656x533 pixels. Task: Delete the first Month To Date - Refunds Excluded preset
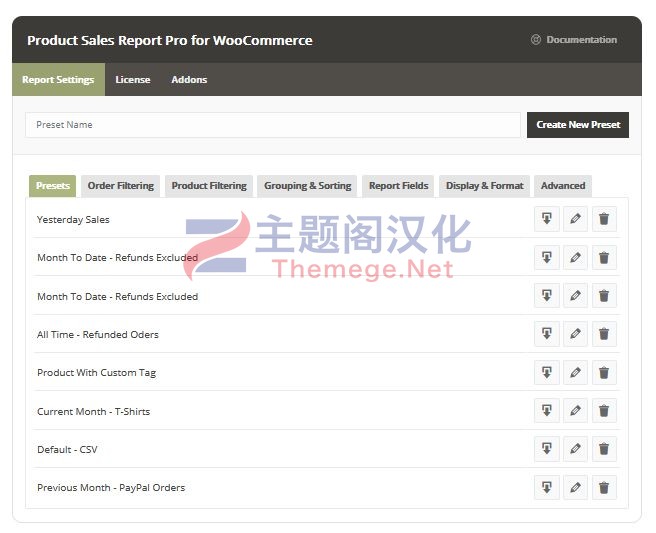point(604,257)
